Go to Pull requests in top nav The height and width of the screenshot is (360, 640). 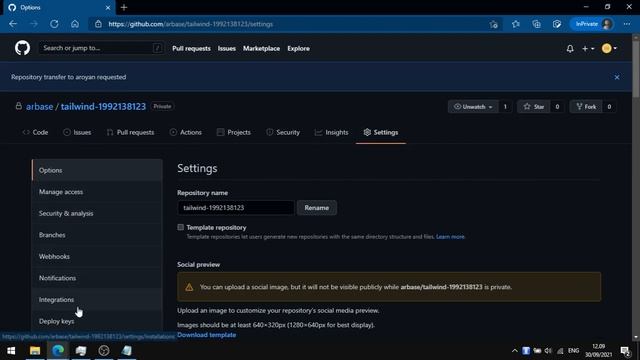tap(191, 49)
